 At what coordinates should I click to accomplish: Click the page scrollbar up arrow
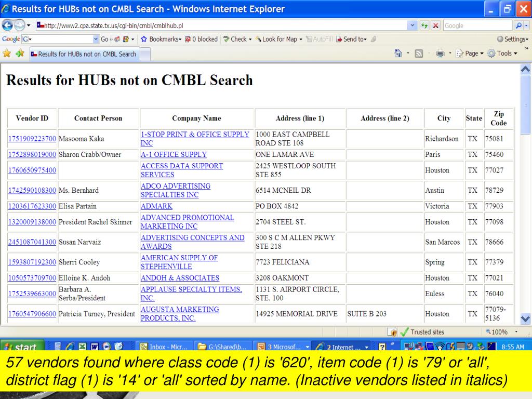coord(525,70)
